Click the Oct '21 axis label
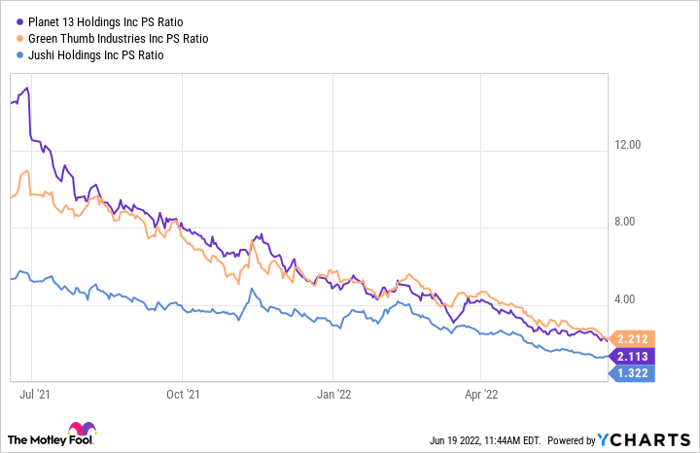The height and width of the screenshot is (453, 700). (x=183, y=395)
